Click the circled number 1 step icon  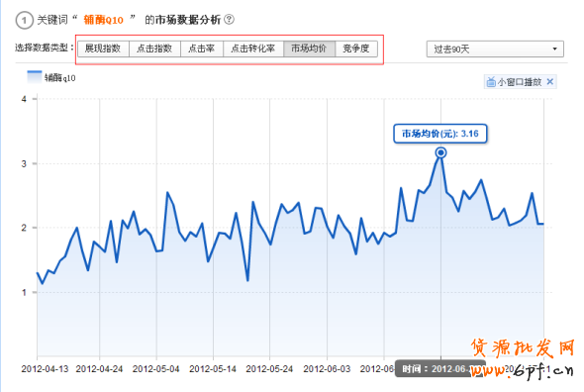coord(24,20)
